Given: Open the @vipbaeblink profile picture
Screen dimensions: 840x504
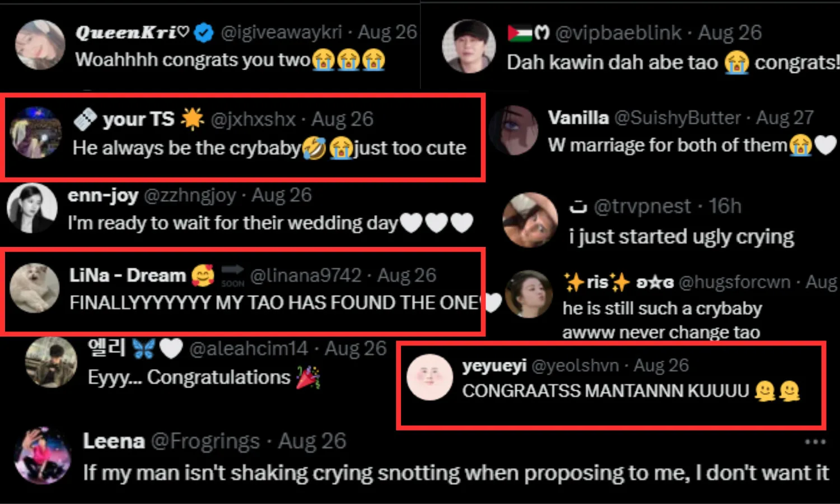Looking at the screenshot, I should pos(469,46).
